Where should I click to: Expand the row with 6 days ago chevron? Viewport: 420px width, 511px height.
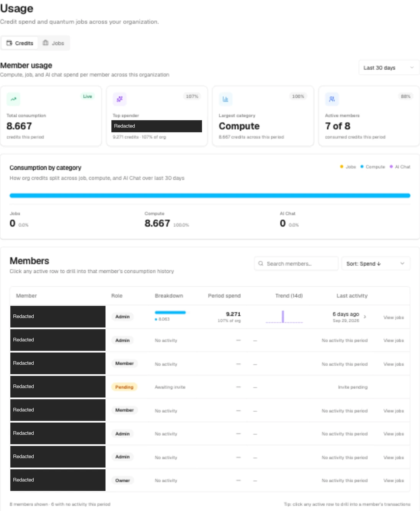click(x=365, y=317)
